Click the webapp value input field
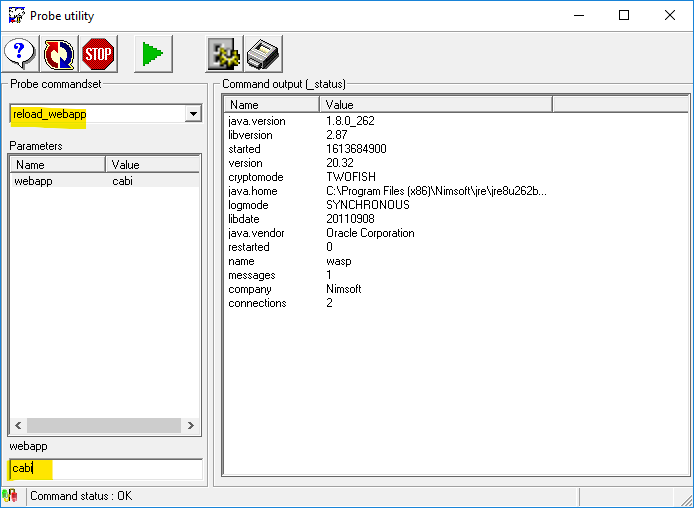The width and height of the screenshot is (694, 508). click(105, 468)
